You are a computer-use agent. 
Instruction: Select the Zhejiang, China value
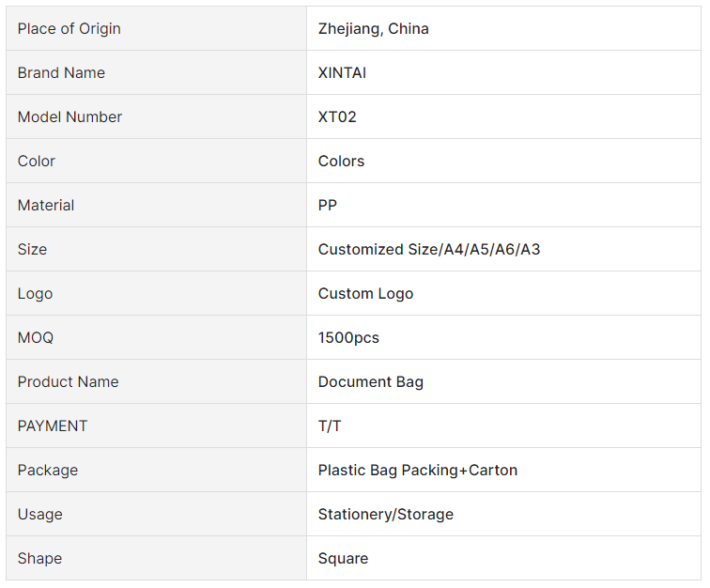pyautogui.click(x=373, y=28)
